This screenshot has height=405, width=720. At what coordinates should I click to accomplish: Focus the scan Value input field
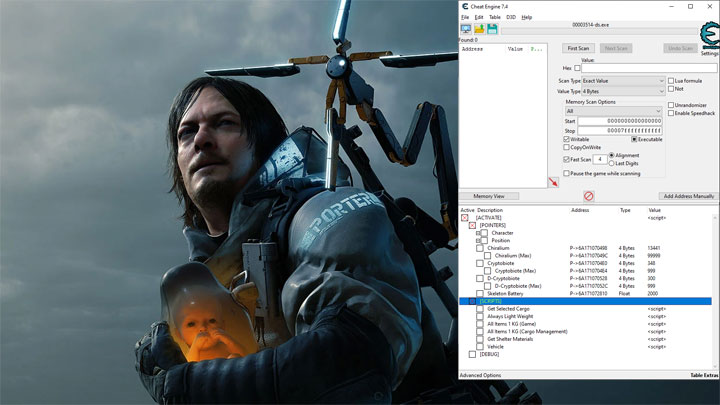pyautogui.click(x=649, y=68)
